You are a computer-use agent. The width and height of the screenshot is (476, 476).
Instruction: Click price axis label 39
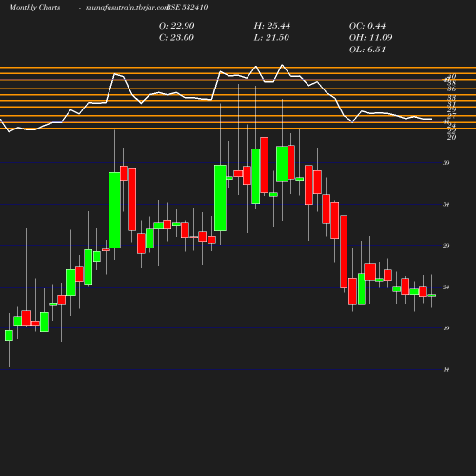[446, 163]
